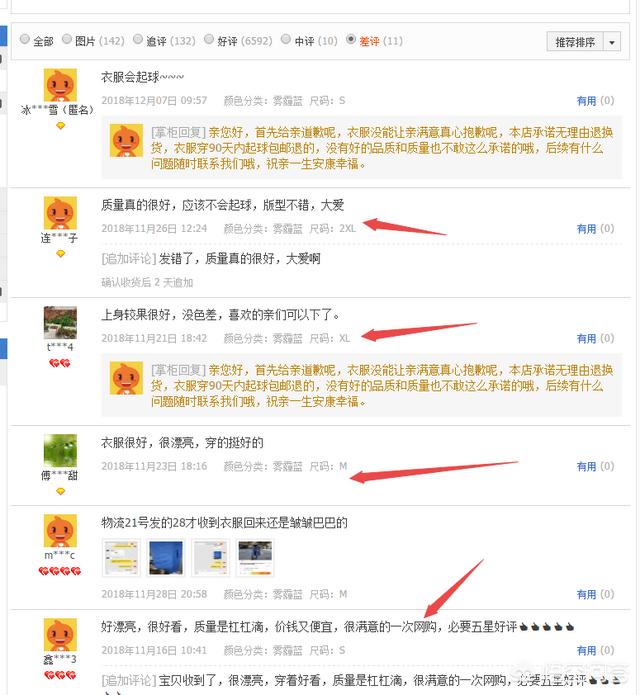Click avatar icon of user 冰***雪

60,85
